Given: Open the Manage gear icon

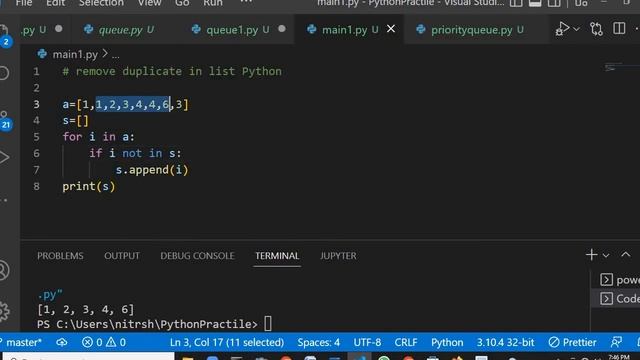Looking at the screenshot, I should pos(4,311).
